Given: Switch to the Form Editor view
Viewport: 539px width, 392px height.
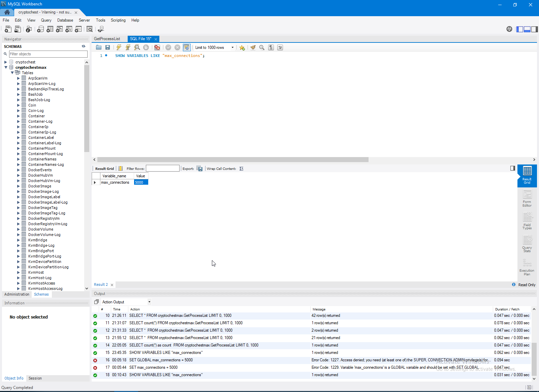Looking at the screenshot, I should pos(527,198).
